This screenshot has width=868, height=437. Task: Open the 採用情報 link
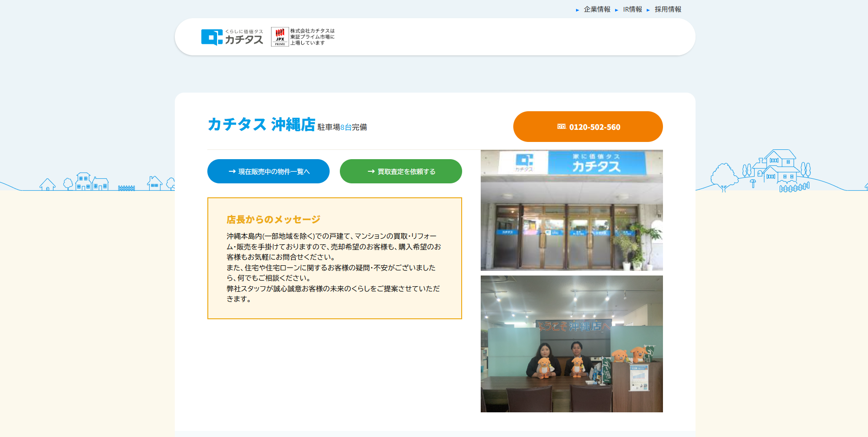coord(668,9)
